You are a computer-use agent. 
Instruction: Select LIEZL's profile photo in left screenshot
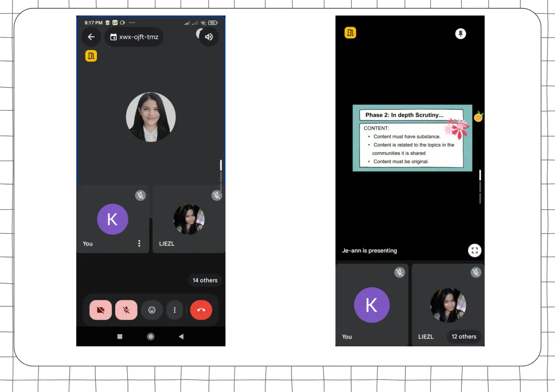click(189, 219)
